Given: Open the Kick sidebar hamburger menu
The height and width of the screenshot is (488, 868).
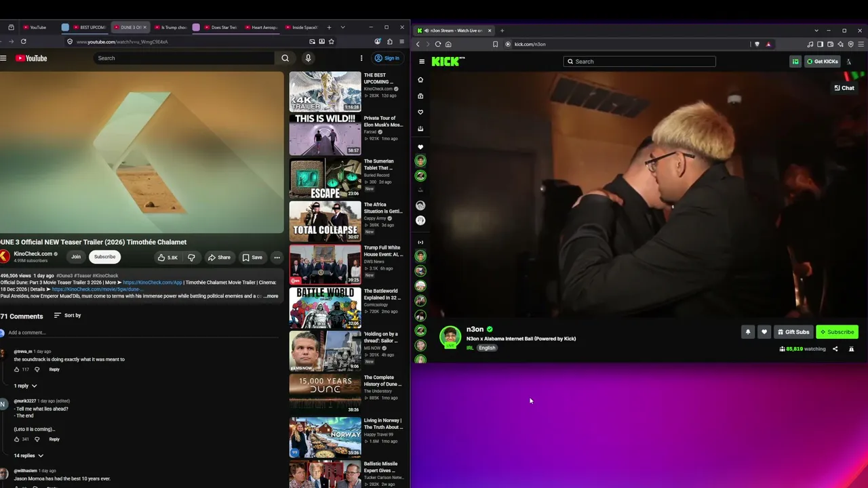Looking at the screenshot, I should point(422,62).
